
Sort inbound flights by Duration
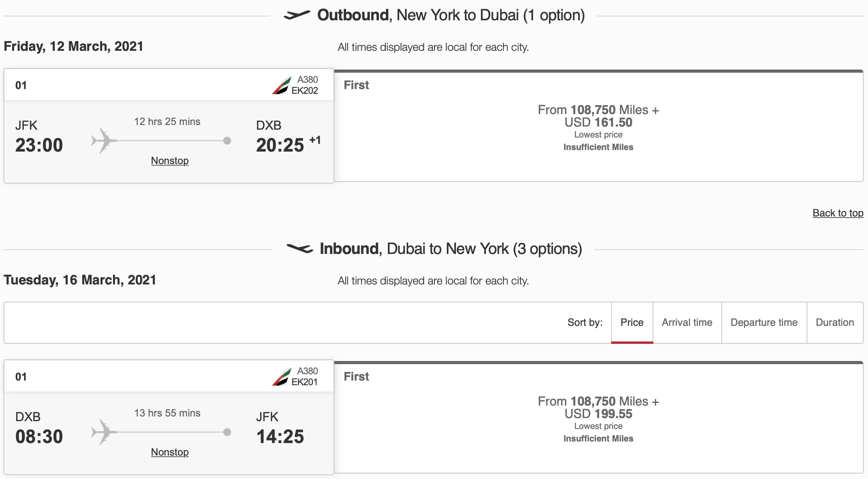click(835, 322)
